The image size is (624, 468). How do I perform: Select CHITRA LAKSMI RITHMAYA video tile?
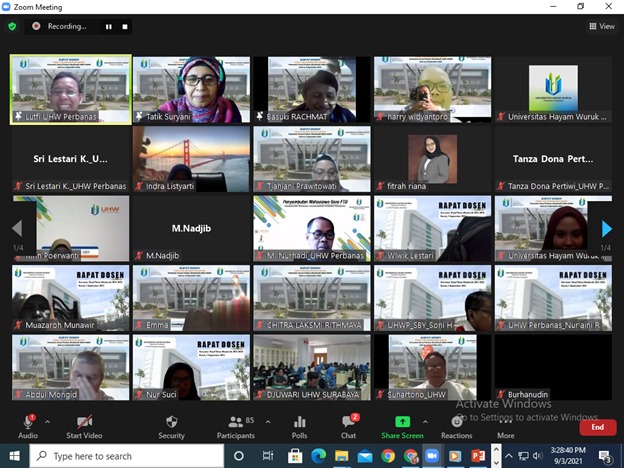pos(312,298)
